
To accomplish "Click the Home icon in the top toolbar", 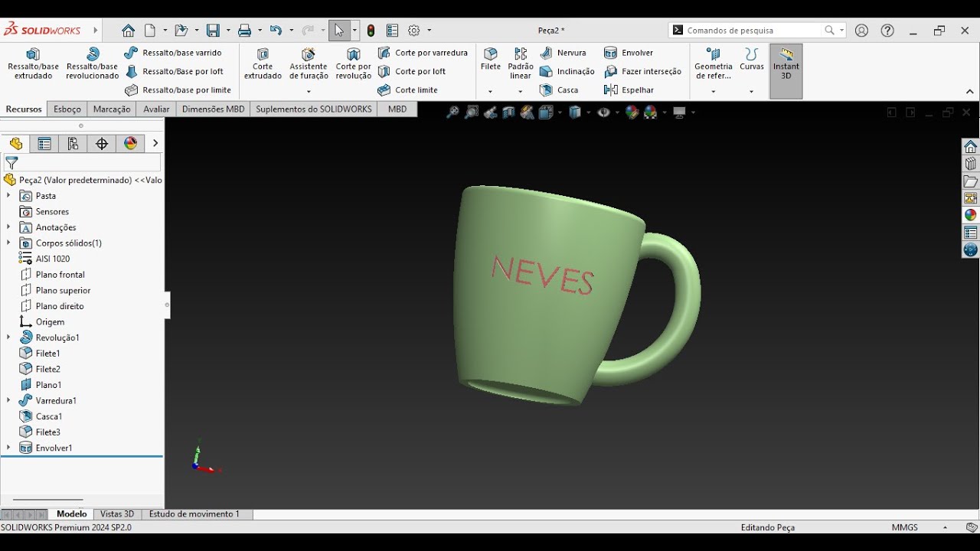I will 128,31.
